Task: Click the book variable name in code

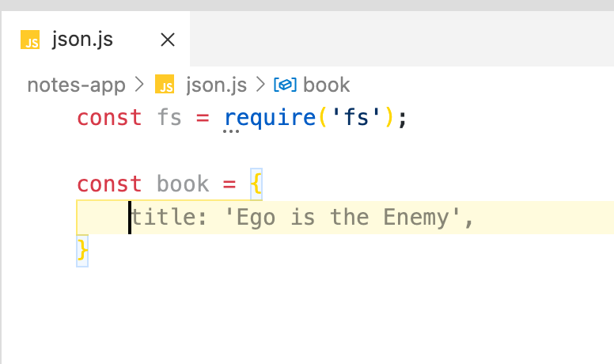Action: 183,184
